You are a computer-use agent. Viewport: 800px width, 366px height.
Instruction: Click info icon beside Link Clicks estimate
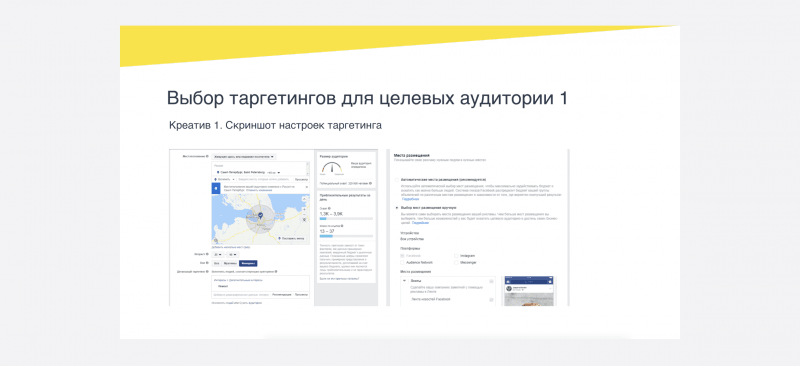[342, 226]
